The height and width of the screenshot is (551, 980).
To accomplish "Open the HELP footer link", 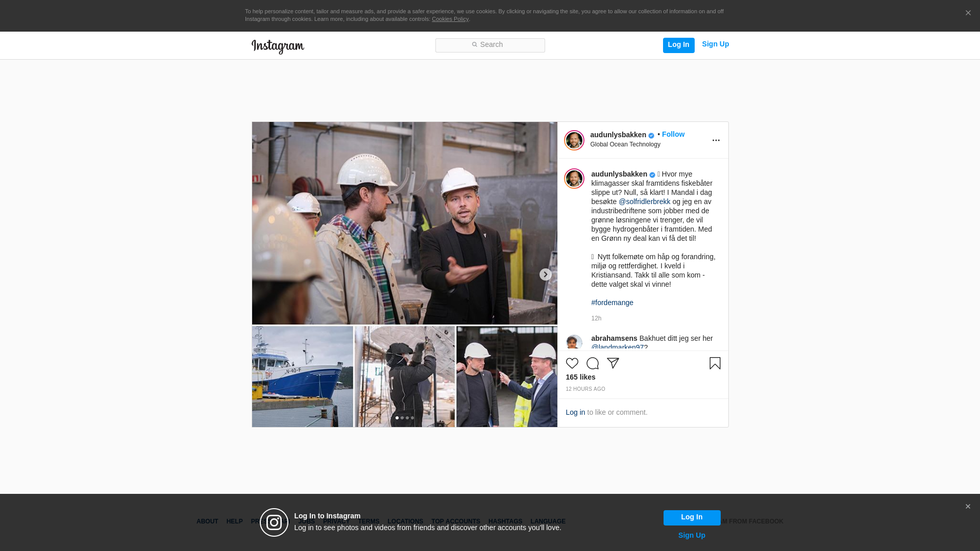I will coord(234,521).
